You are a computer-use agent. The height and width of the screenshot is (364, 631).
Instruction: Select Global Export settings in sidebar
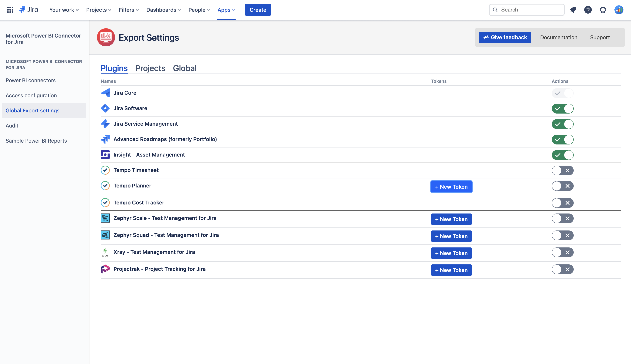pyautogui.click(x=44, y=111)
